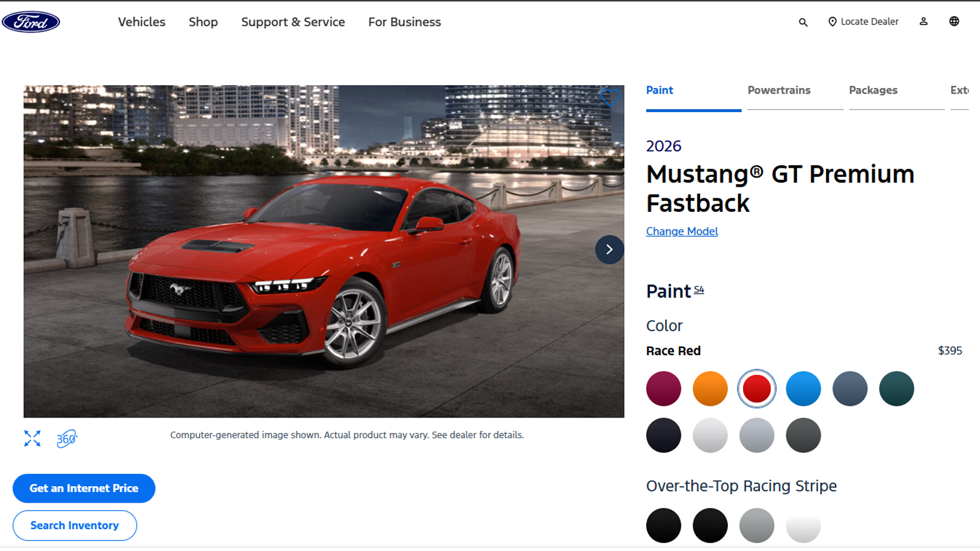
Task: Click the Ford logo
Action: click(x=31, y=22)
